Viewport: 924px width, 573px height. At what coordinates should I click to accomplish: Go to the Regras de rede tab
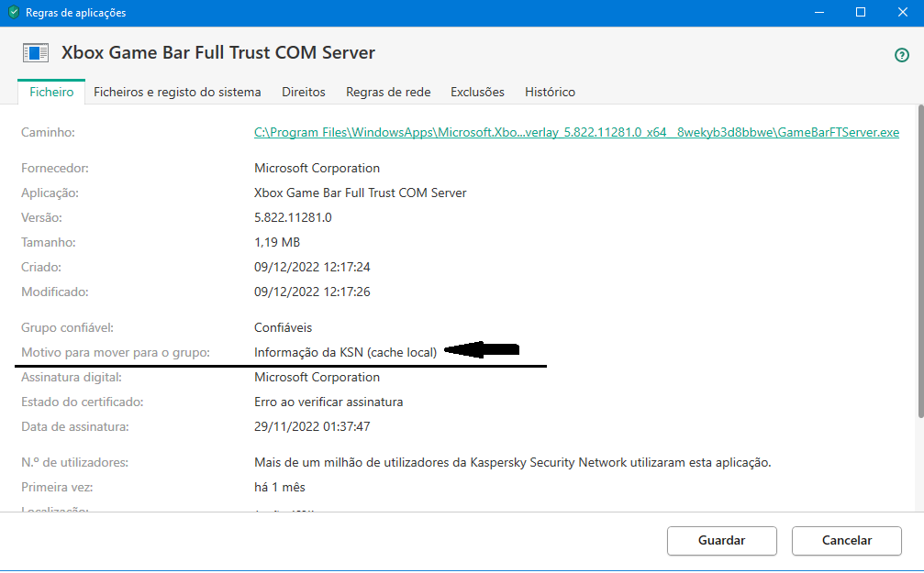point(388,92)
